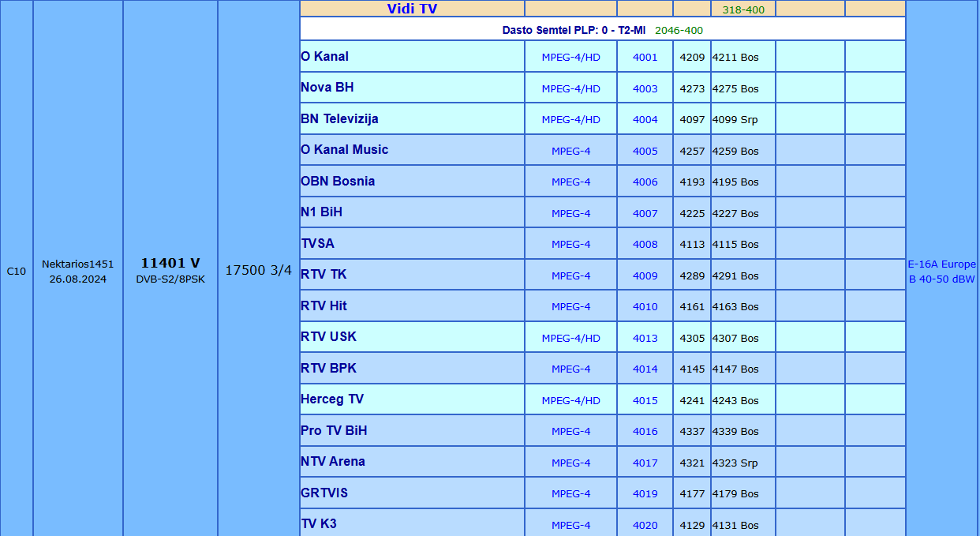Click video PID 4273 for Nova BH
Viewport: 980px width, 536px height.
point(692,88)
